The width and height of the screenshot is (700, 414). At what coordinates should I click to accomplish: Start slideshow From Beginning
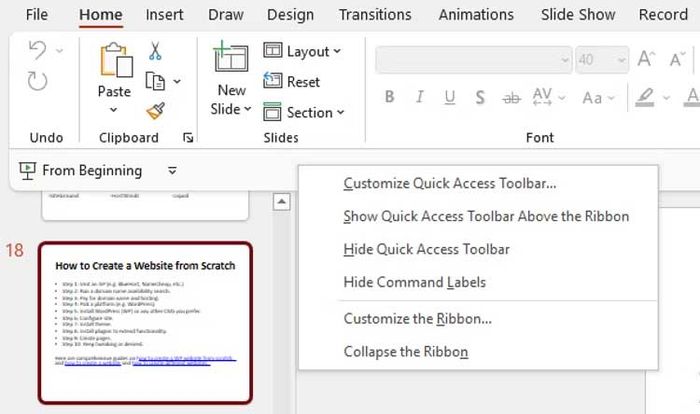click(81, 171)
